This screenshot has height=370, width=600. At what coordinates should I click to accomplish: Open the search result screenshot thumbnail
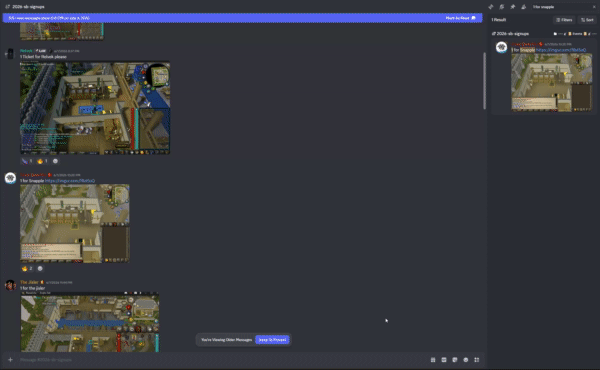(x=551, y=83)
